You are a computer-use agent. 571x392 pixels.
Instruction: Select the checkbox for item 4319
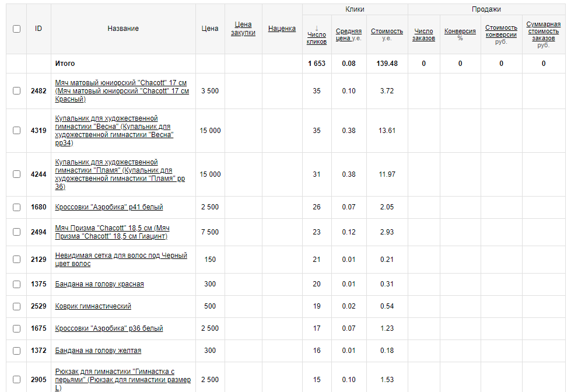16,131
